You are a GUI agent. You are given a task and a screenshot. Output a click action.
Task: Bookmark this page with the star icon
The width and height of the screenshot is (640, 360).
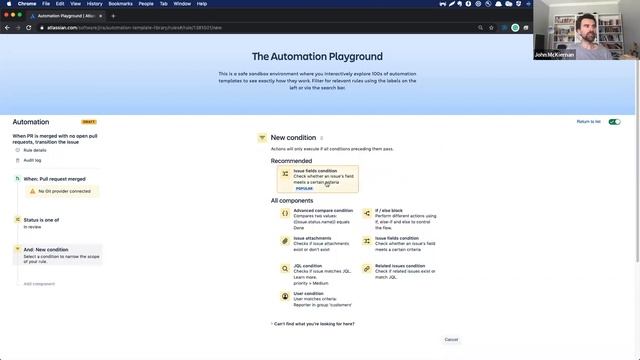point(491,28)
